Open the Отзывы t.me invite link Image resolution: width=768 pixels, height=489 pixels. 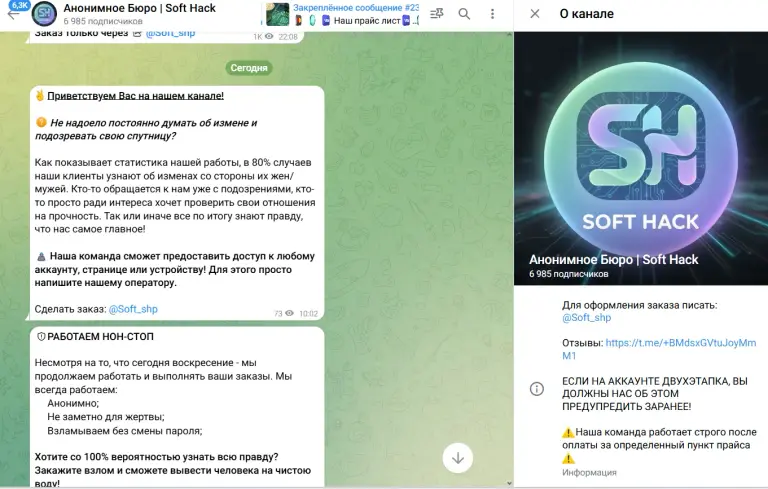pyautogui.click(x=659, y=349)
